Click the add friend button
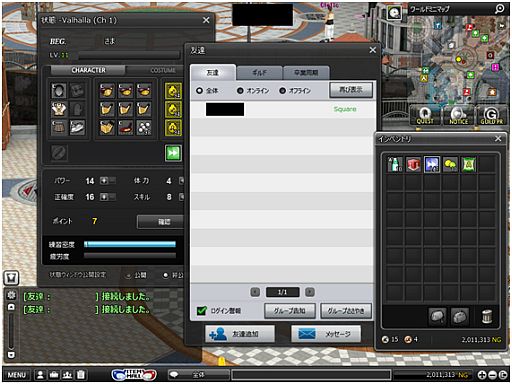The height and width of the screenshot is (384, 512). pos(240,334)
